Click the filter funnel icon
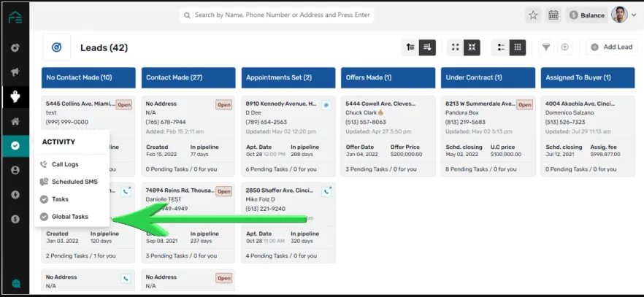644x297 pixels. pyautogui.click(x=545, y=47)
